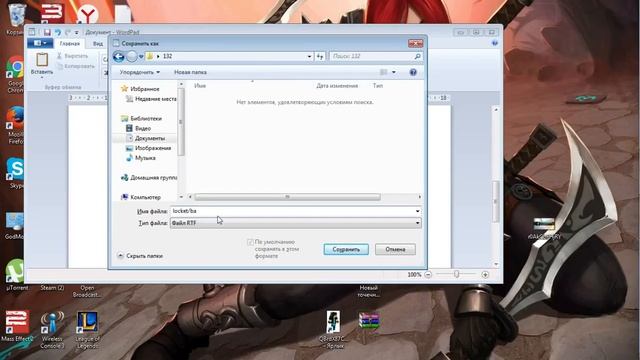Click folder name 132 in address bar
Screen dimensions: 640x360
[167, 56]
